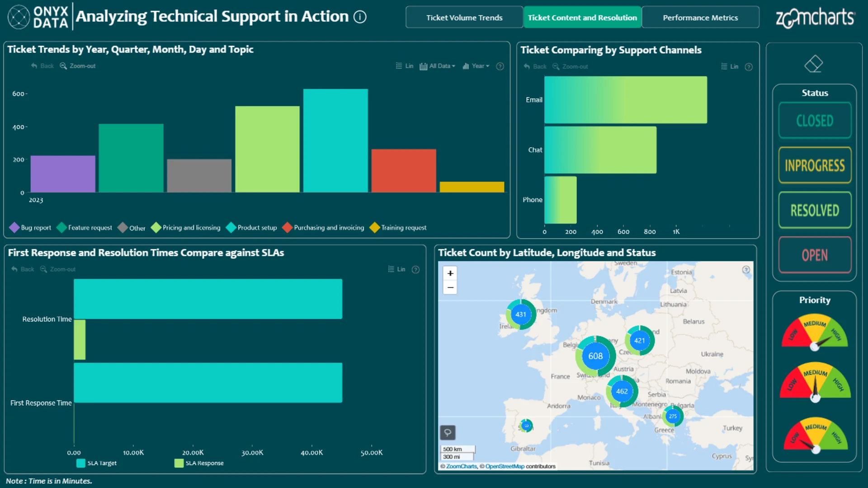Click the info icon beside dashboard title
Image resolution: width=868 pixels, height=488 pixels.
point(360,17)
